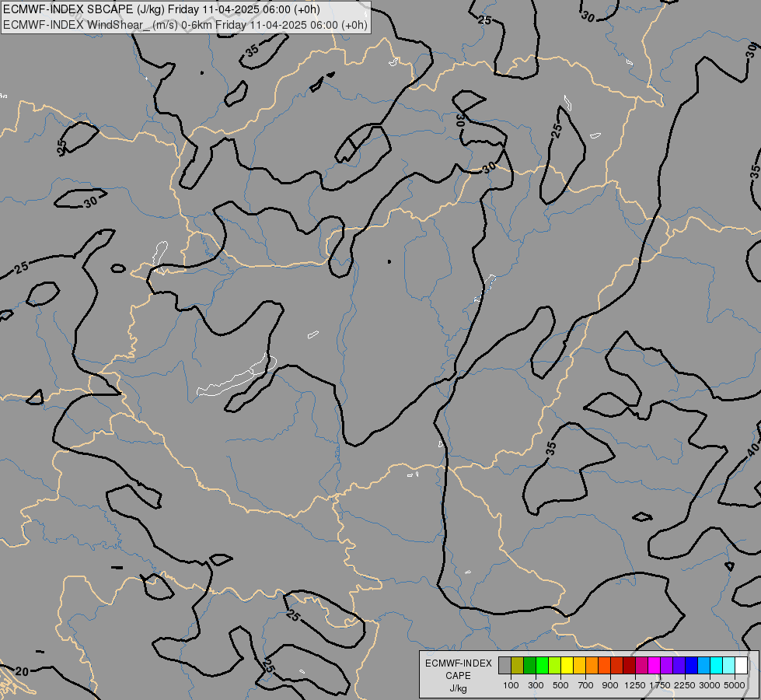Pick the bright cyan legend swatch

click(x=717, y=665)
